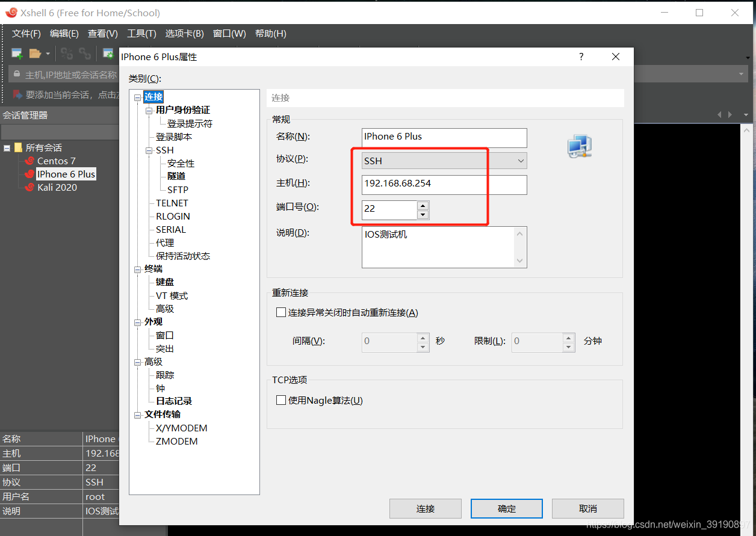Increase the port number using the up stepper
This screenshot has width=756, height=536.
pyautogui.click(x=423, y=206)
